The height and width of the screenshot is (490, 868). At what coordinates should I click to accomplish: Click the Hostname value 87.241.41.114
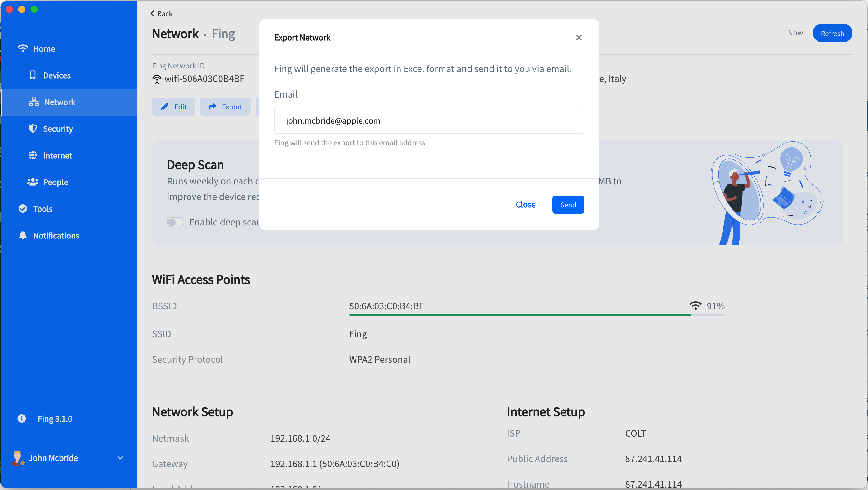click(653, 484)
